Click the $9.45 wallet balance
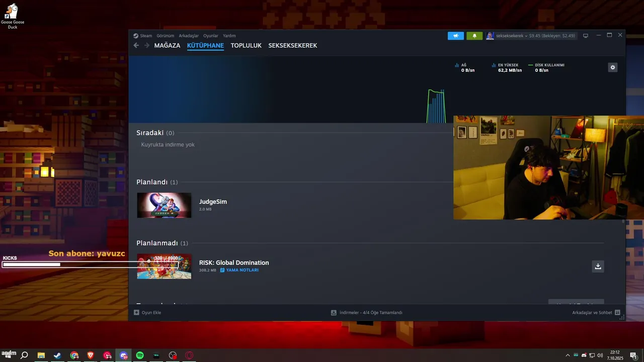Screen dimensions: 644x362 tap(552, 36)
